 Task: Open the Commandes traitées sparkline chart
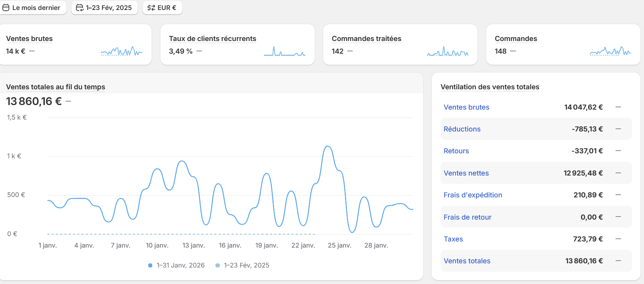point(447,51)
